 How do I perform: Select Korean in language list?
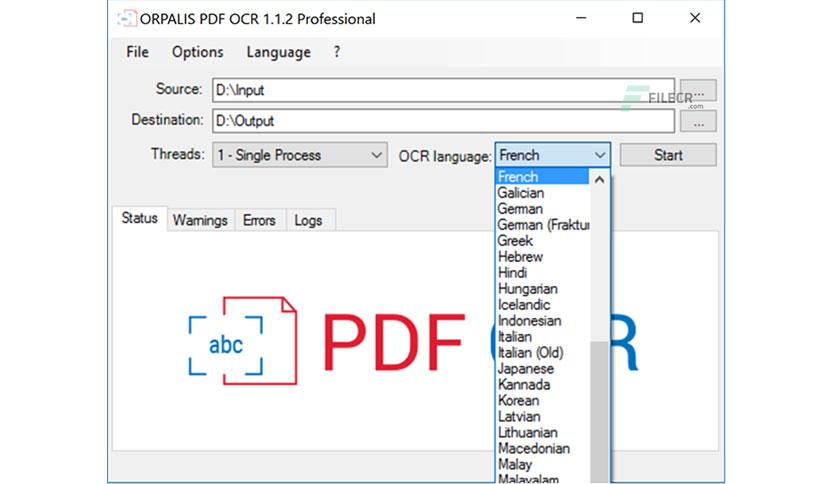(x=542, y=400)
